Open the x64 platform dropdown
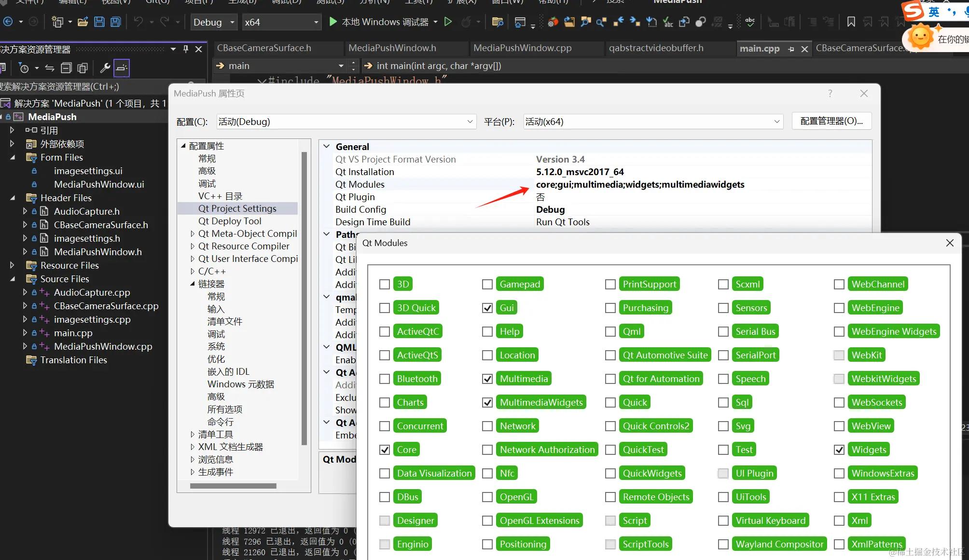The height and width of the screenshot is (560, 969). [281, 22]
